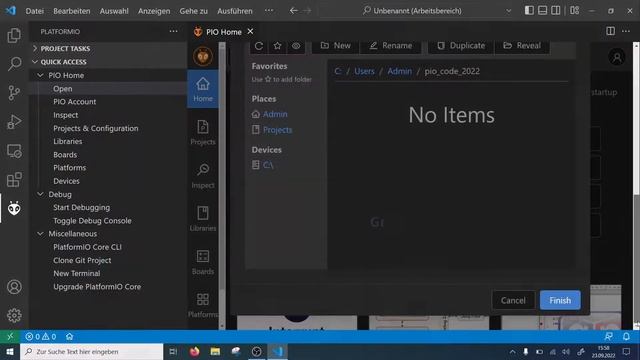
Task: Open Run and Debug view
Action: (x=14, y=122)
